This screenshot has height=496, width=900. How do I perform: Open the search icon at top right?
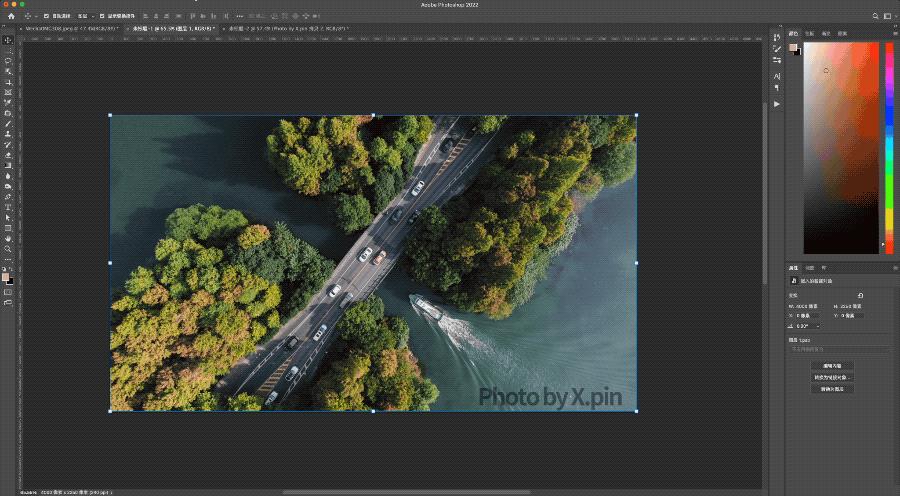[x=874, y=17]
